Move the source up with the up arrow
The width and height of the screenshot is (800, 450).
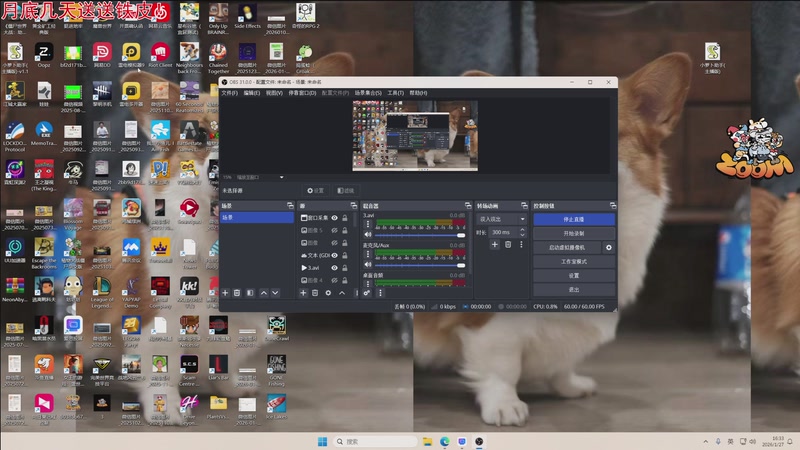tap(342, 293)
